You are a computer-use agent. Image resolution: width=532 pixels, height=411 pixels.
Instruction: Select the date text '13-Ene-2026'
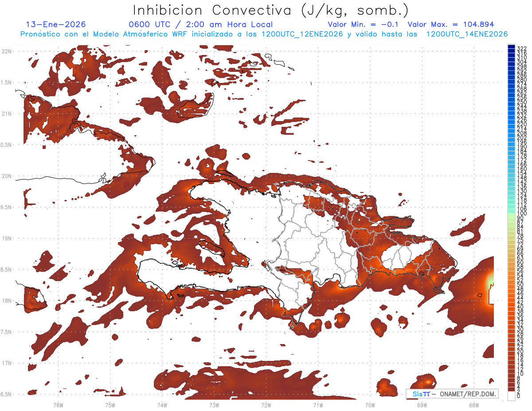click(56, 24)
